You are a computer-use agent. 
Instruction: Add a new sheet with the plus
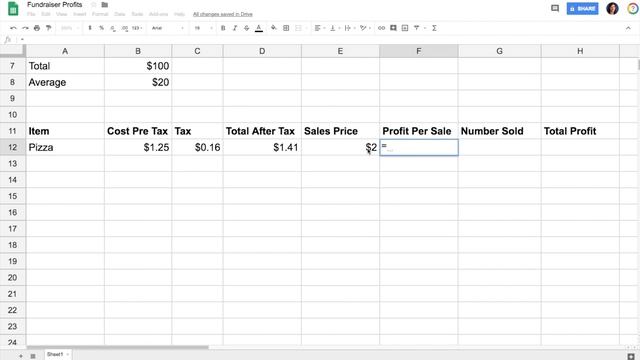click(21, 356)
